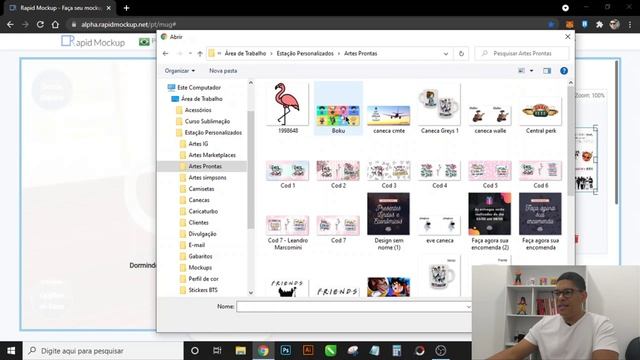Open the view options dropdown arrow
640x360 pixels.
pyautogui.click(x=531, y=71)
